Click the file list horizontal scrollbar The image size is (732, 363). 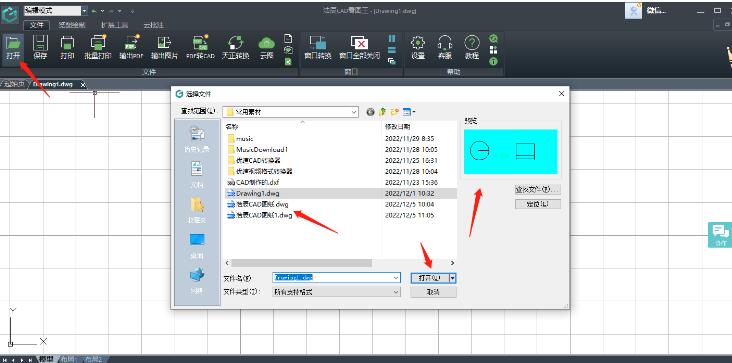coord(301,263)
